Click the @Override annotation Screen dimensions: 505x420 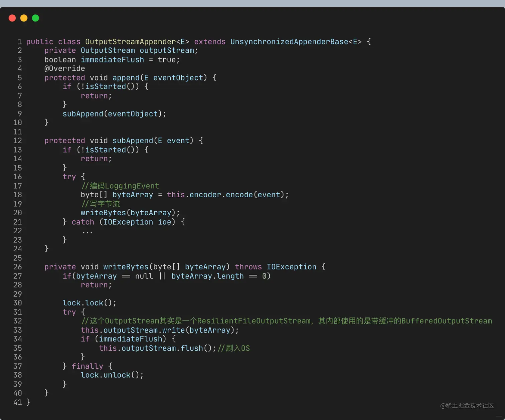pyautogui.click(x=65, y=68)
